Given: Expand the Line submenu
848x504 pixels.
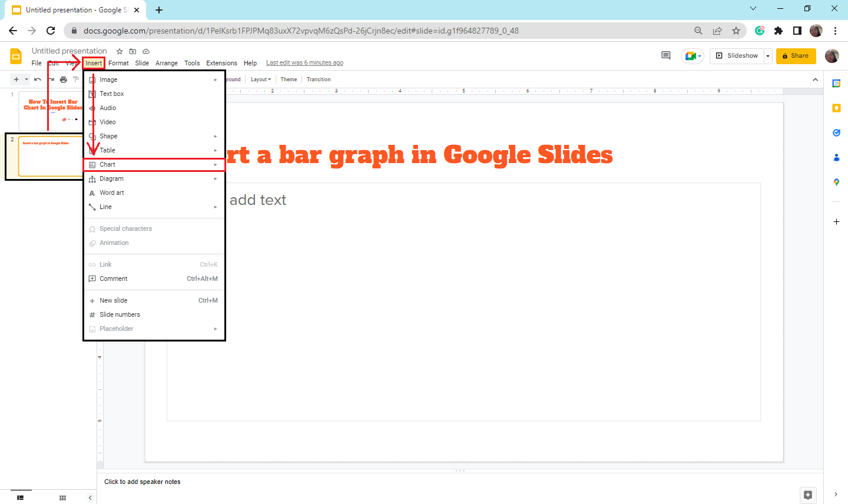Looking at the screenshot, I should pos(154,207).
